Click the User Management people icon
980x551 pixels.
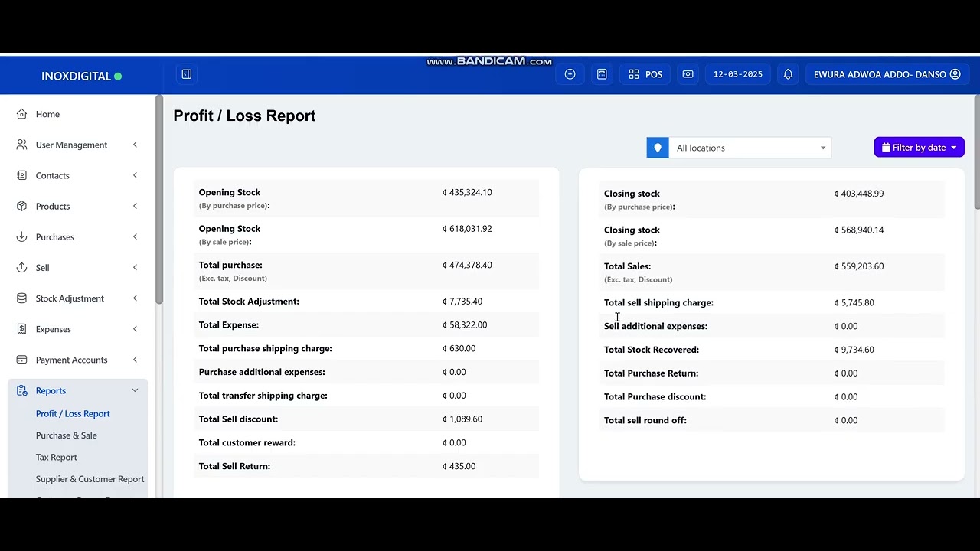coord(21,145)
